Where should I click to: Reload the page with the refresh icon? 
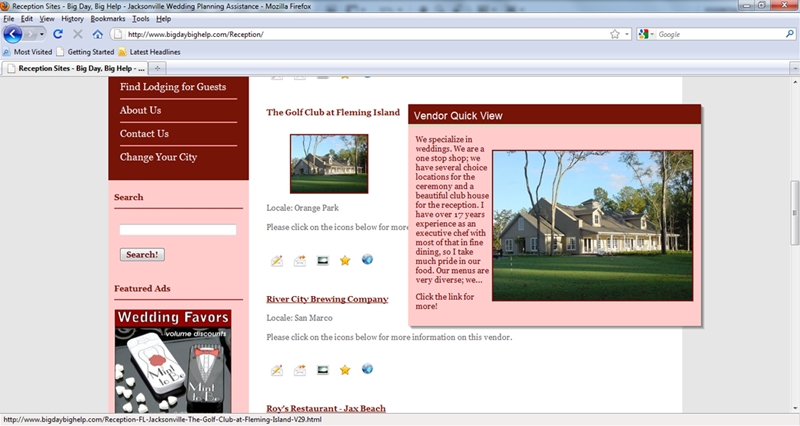tap(58, 34)
